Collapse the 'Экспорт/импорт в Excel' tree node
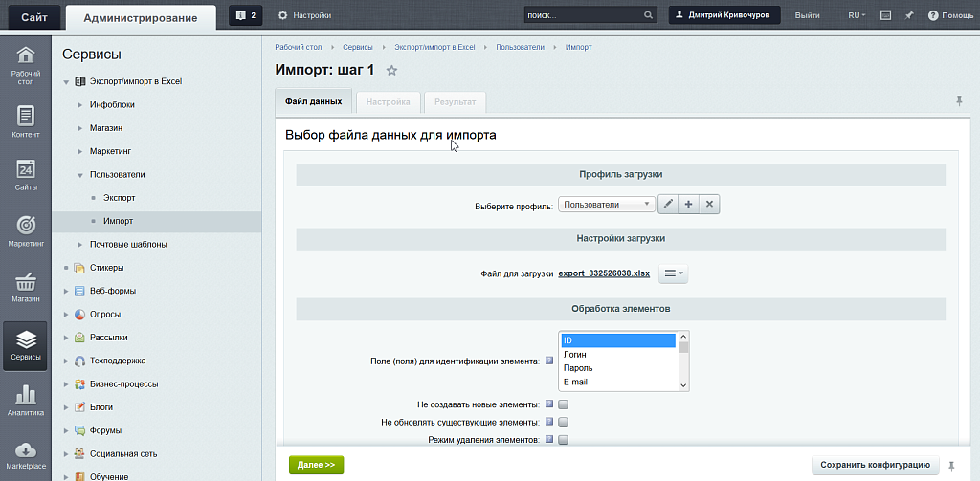The width and height of the screenshot is (980, 481). pos(67,82)
